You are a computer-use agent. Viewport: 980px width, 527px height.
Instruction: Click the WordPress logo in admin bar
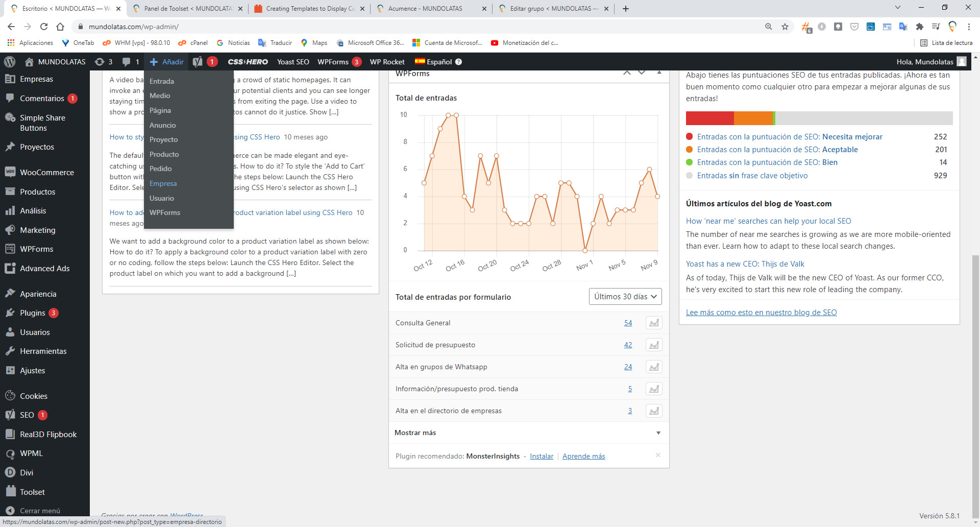click(x=10, y=62)
